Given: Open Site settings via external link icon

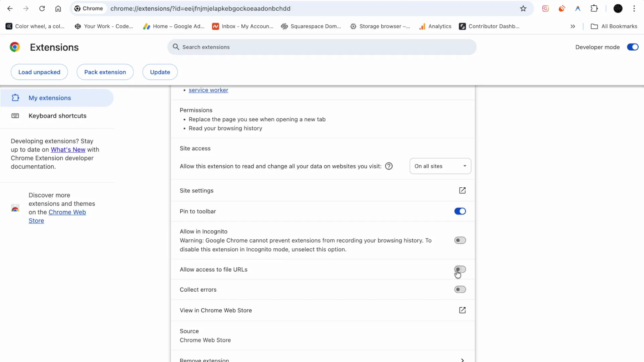Looking at the screenshot, I should pos(462,190).
